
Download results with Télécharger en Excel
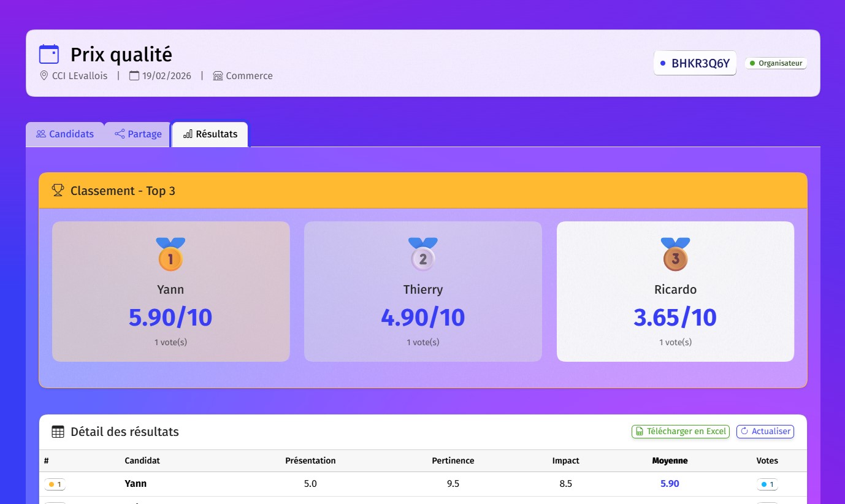pos(681,432)
